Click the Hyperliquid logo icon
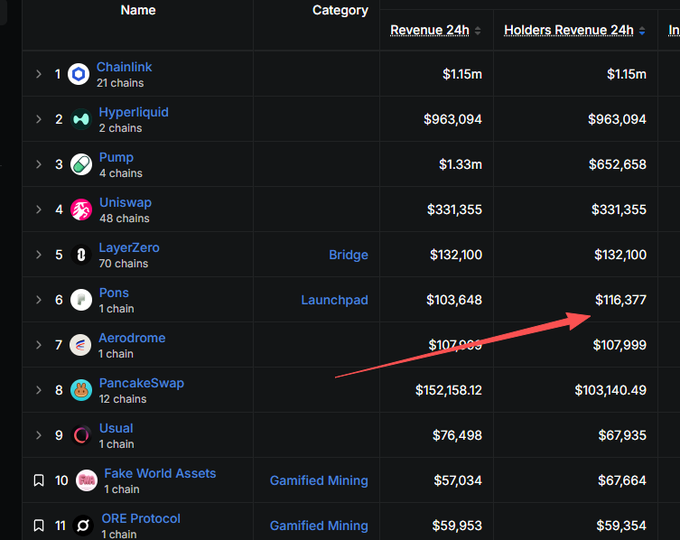 [x=81, y=119]
